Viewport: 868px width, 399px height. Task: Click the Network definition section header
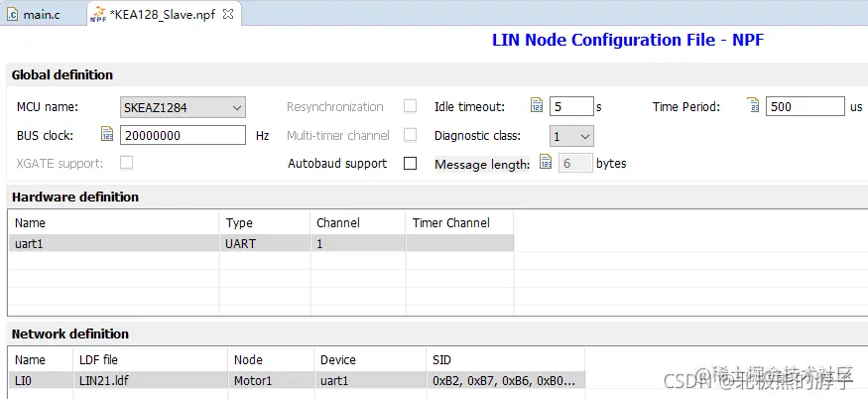69,333
